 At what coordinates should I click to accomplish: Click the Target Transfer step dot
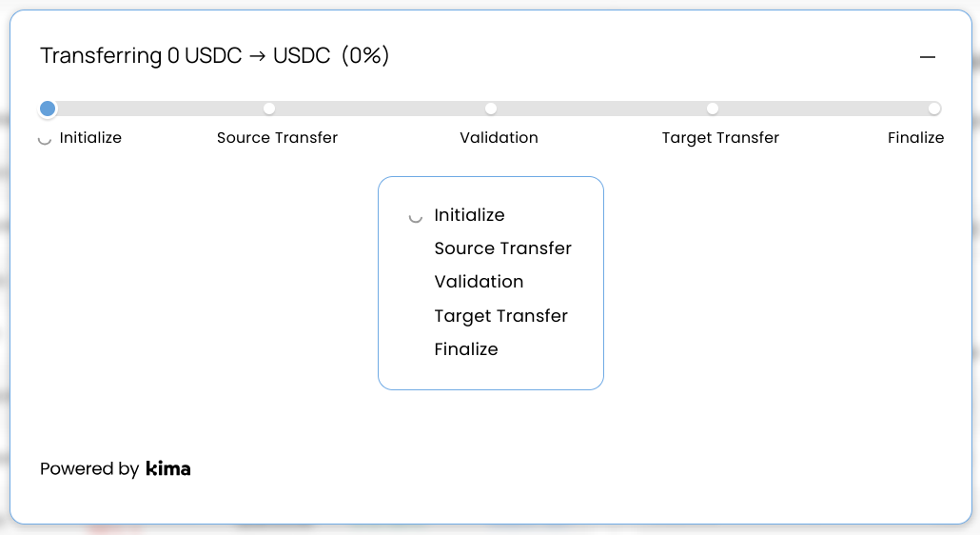click(x=713, y=109)
